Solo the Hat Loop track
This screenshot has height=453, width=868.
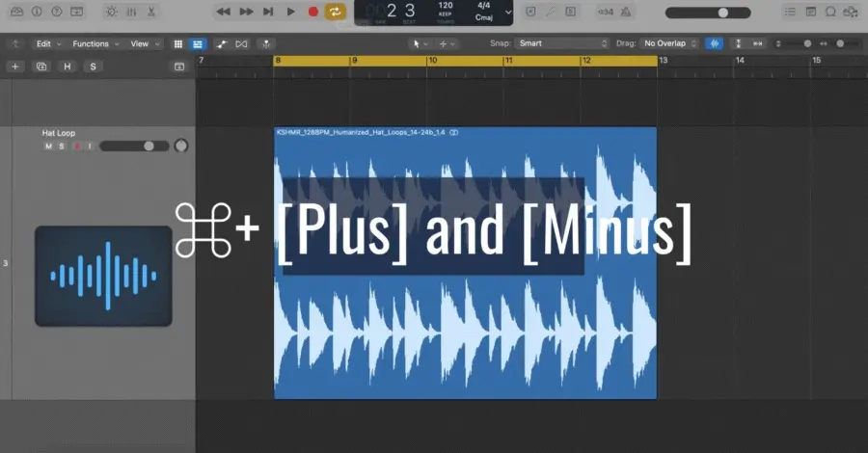[62, 147]
